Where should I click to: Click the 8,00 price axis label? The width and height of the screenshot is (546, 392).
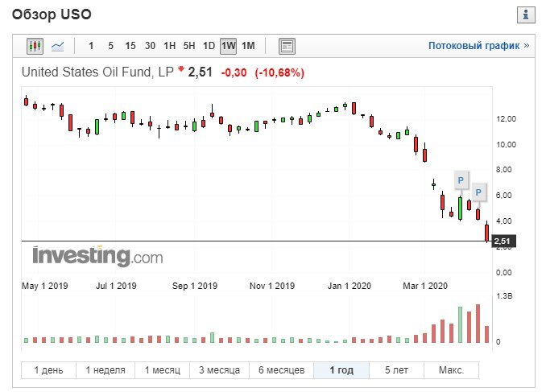tap(504, 170)
